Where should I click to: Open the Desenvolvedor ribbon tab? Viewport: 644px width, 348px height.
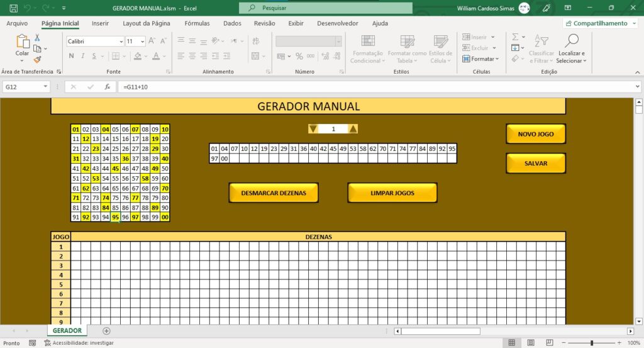(x=338, y=23)
